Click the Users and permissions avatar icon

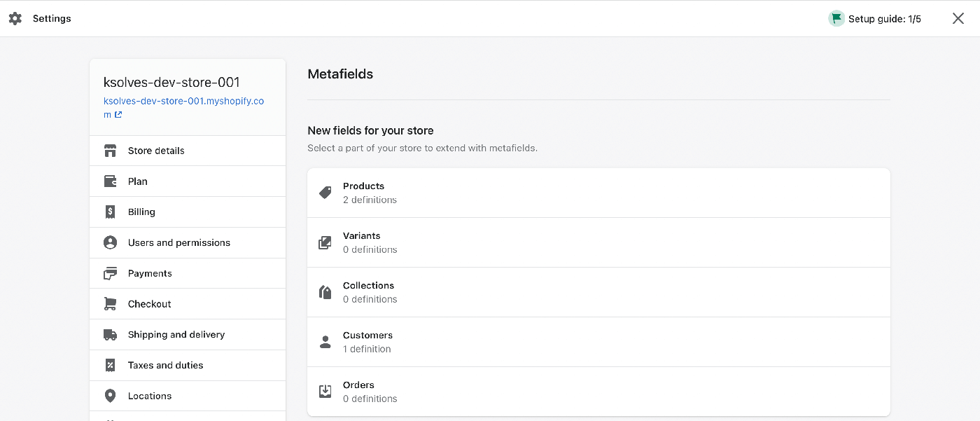(x=110, y=242)
